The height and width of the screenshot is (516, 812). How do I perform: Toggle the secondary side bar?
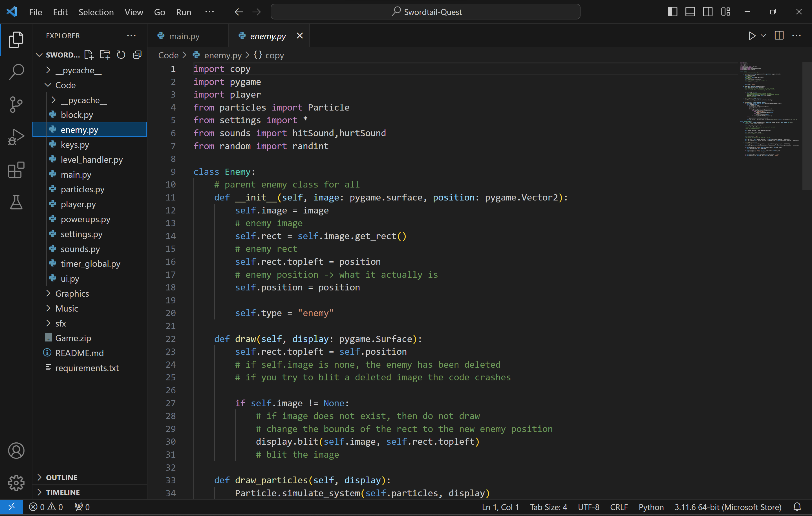(x=707, y=12)
